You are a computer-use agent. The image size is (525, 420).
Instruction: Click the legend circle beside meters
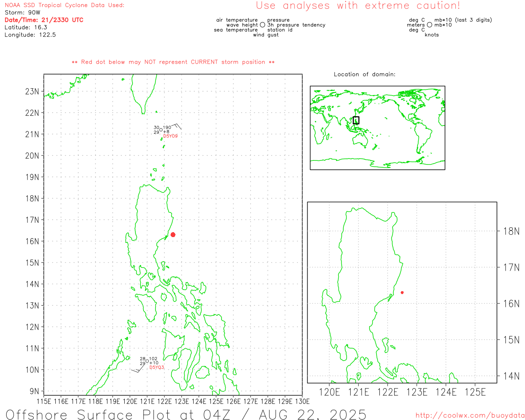point(429,25)
